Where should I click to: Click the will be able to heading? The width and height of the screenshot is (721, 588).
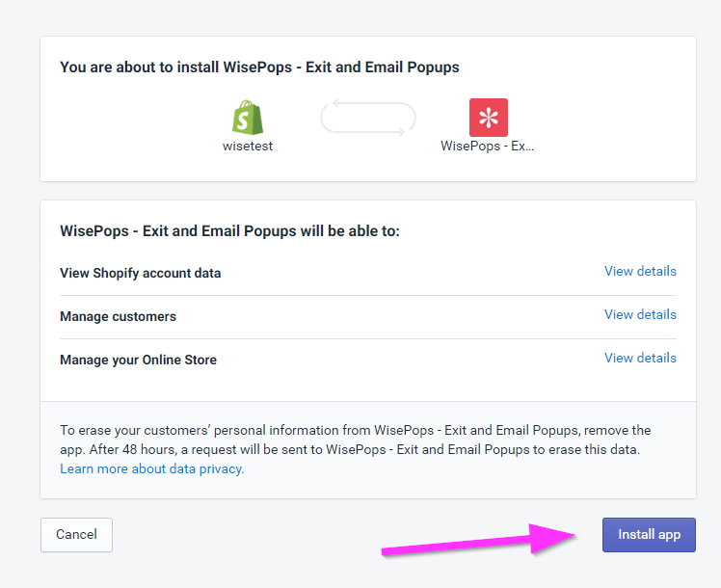coord(230,230)
